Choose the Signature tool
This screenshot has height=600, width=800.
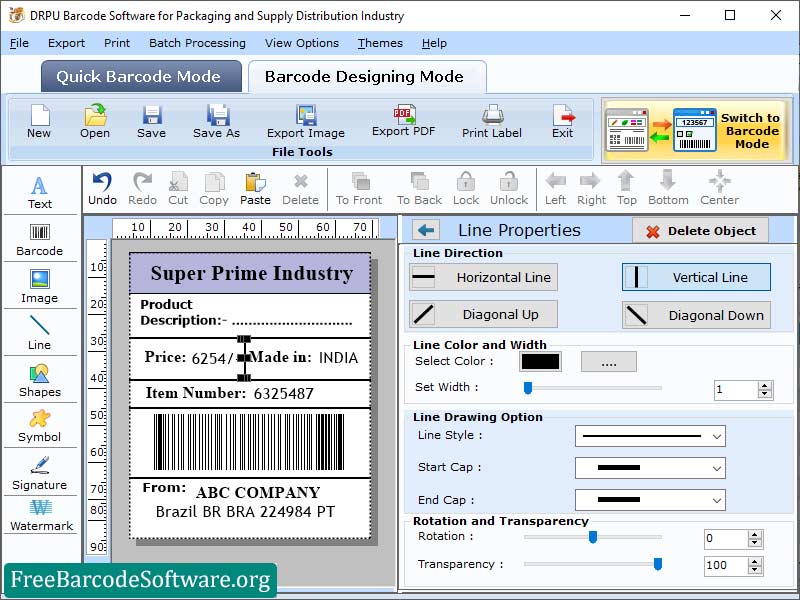(x=40, y=472)
